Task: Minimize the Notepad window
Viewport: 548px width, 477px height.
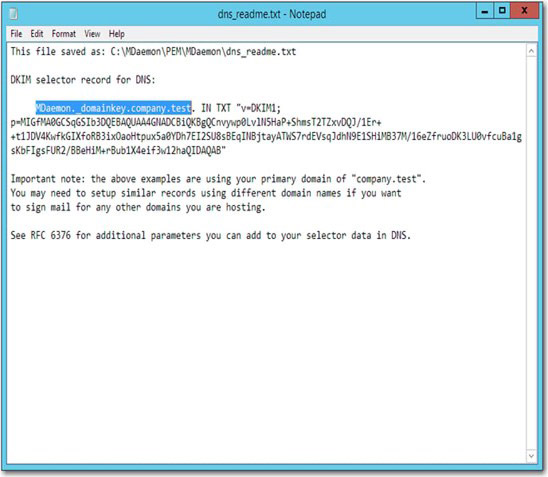Action: 485,12
